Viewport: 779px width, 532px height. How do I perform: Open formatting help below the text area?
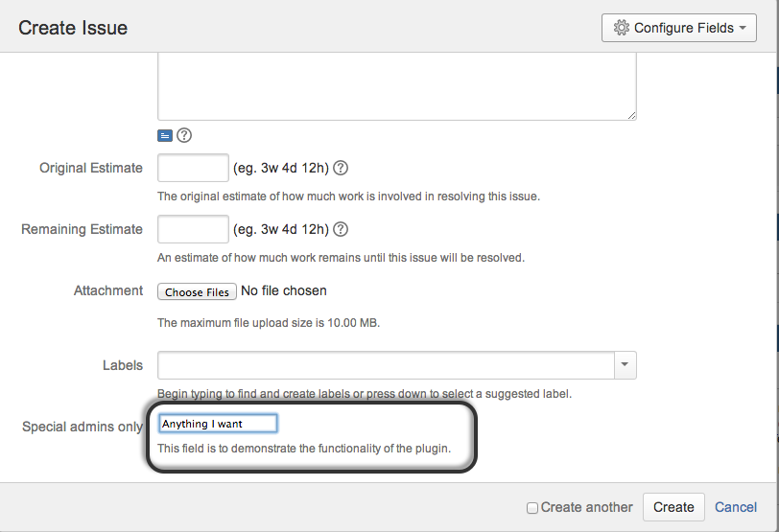click(184, 135)
